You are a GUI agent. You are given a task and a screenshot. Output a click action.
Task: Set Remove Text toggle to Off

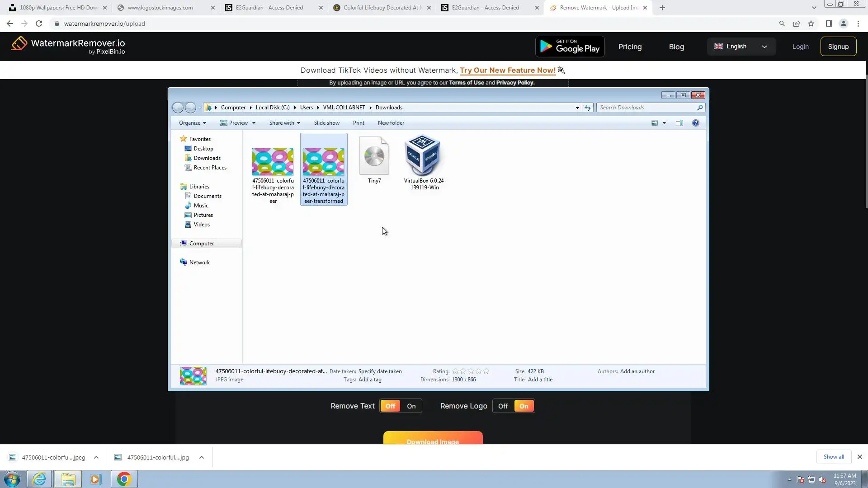pos(390,406)
